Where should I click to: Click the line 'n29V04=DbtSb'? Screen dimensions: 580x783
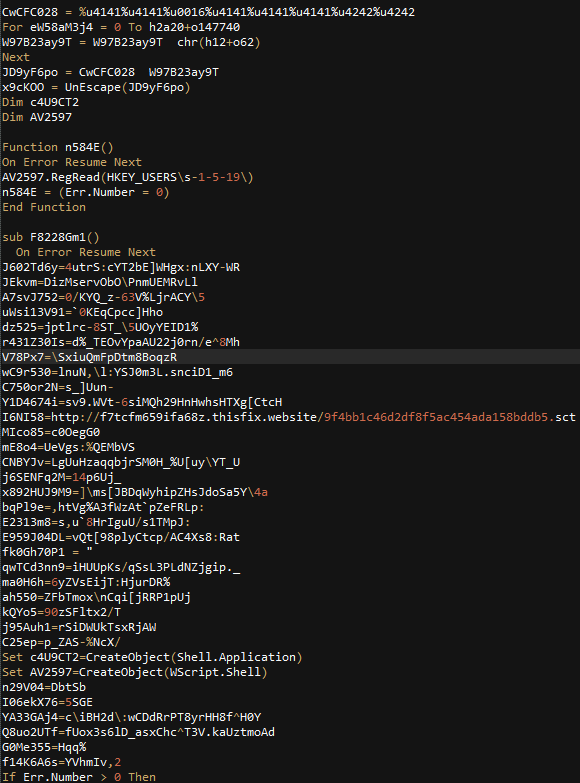click(44, 687)
